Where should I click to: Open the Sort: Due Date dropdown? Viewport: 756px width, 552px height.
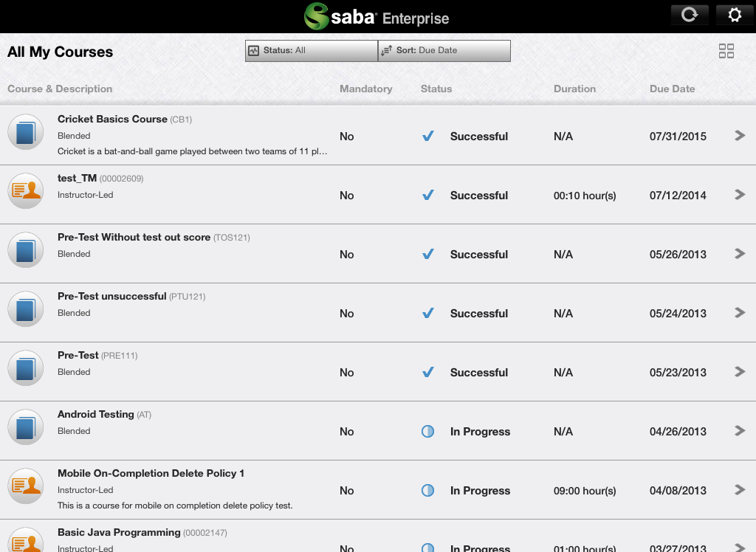coord(444,51)
